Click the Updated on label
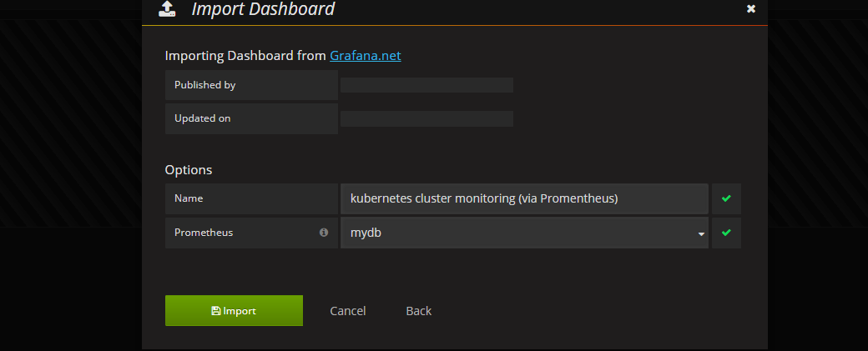Image resolution: width=868 pixels, height=351 pixels. 202,118
